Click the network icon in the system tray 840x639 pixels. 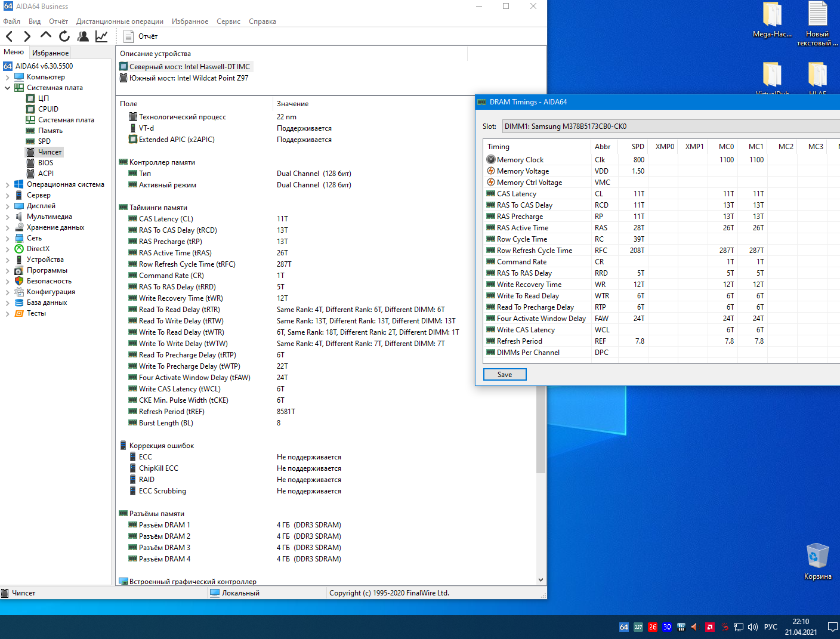[739, 627]
